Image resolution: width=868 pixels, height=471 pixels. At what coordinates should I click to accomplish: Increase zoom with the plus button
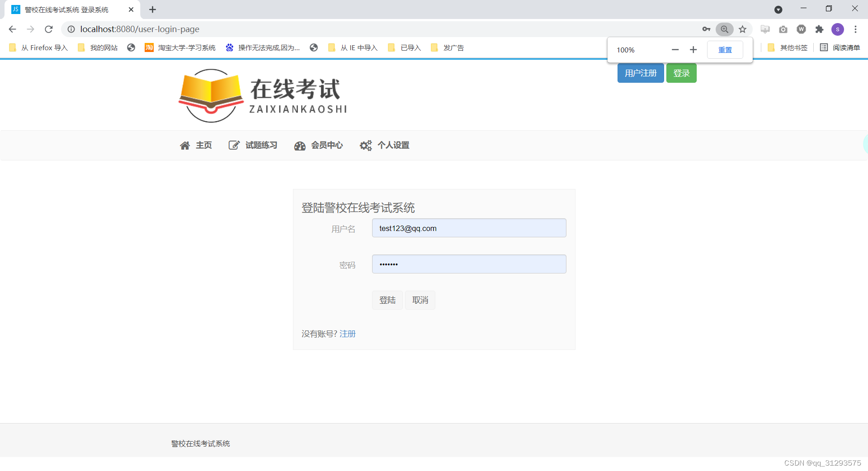coord(693,50)
